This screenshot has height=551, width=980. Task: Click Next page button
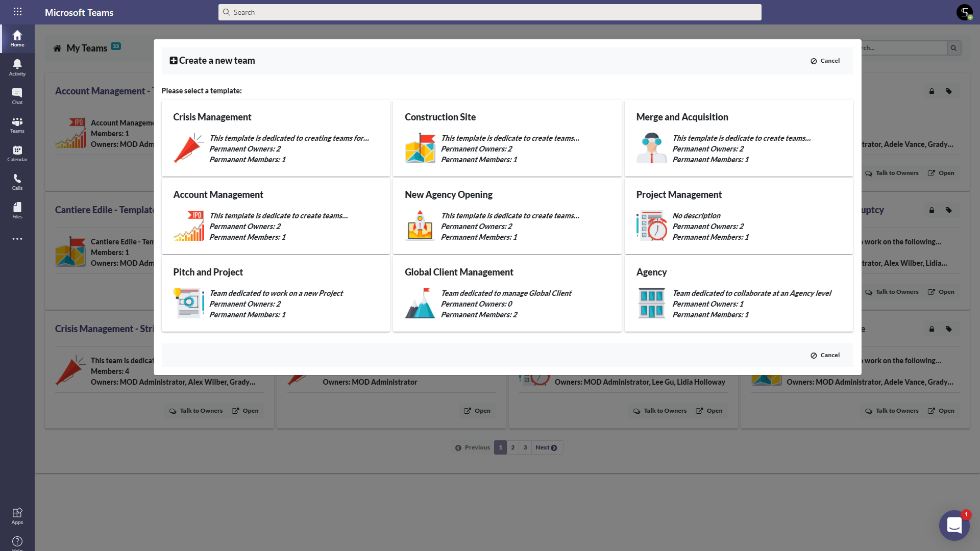click(x=547, y=447)
